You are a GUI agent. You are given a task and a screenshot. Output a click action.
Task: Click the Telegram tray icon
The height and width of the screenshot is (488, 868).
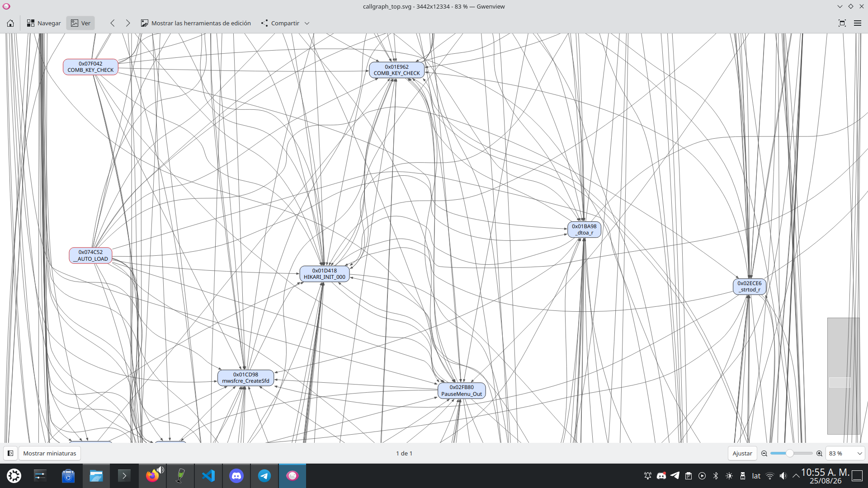coord(675,476)
